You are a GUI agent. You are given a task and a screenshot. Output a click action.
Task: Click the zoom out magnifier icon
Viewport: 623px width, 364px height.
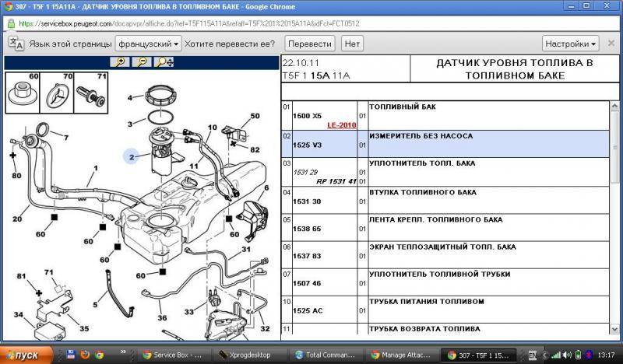pyautogui.click(x=142, y=61)
